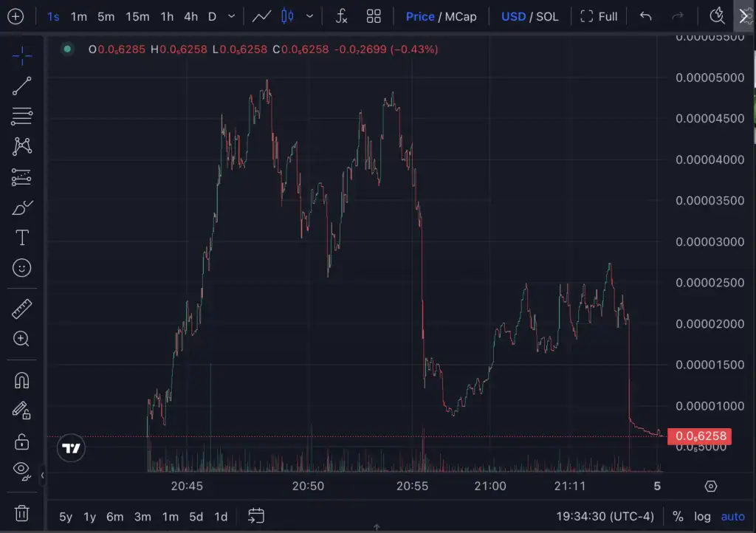Viewport: 756px width, 533px height.
Task: Click the zoom in magnifier tool
Action: coord(22,339)
